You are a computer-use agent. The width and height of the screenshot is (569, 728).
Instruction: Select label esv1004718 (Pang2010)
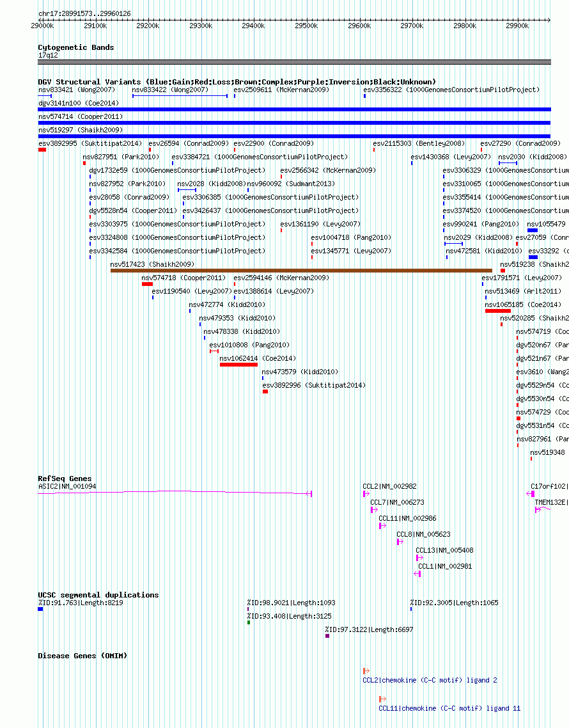point(351,238)
